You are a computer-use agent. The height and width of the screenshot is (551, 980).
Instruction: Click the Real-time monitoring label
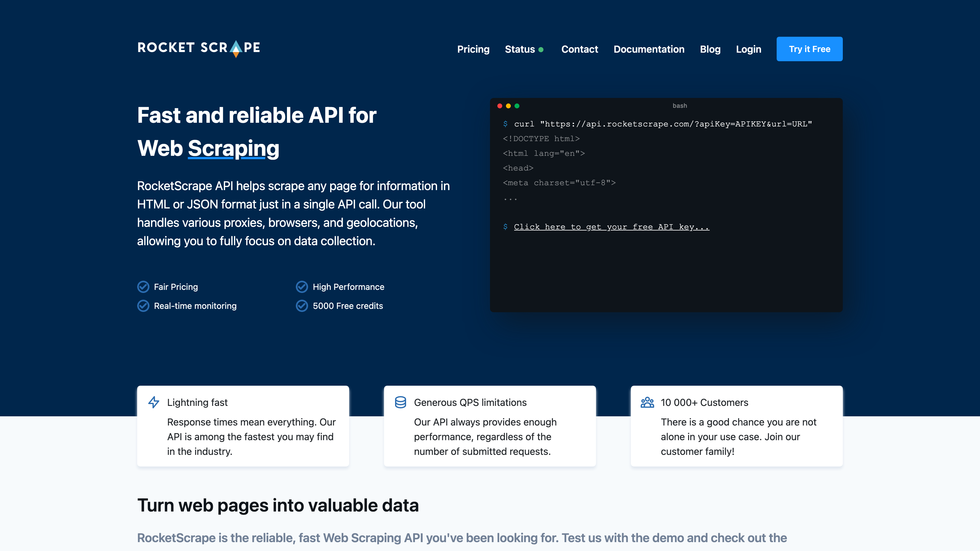(195, 306)
